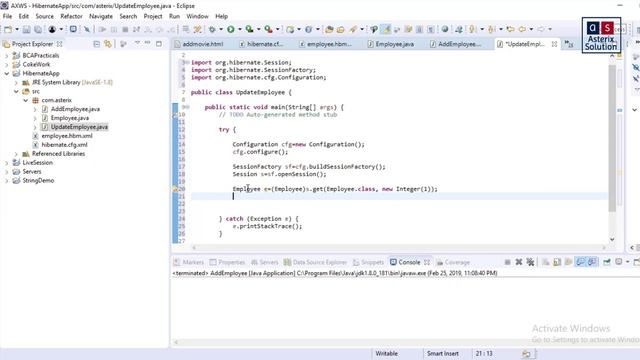The image size is (640, 360).
Task: Click the Debug bug icon
Action: click(212, 29)
